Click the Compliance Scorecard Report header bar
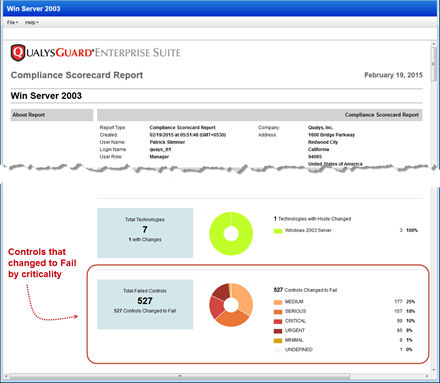Image resolution: width=440 pixels, height=383 pixels. 260,115
